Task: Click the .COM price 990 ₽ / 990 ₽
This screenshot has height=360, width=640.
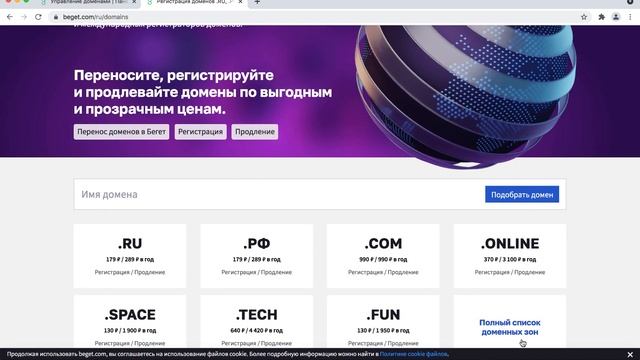Action: coord(383,259)
